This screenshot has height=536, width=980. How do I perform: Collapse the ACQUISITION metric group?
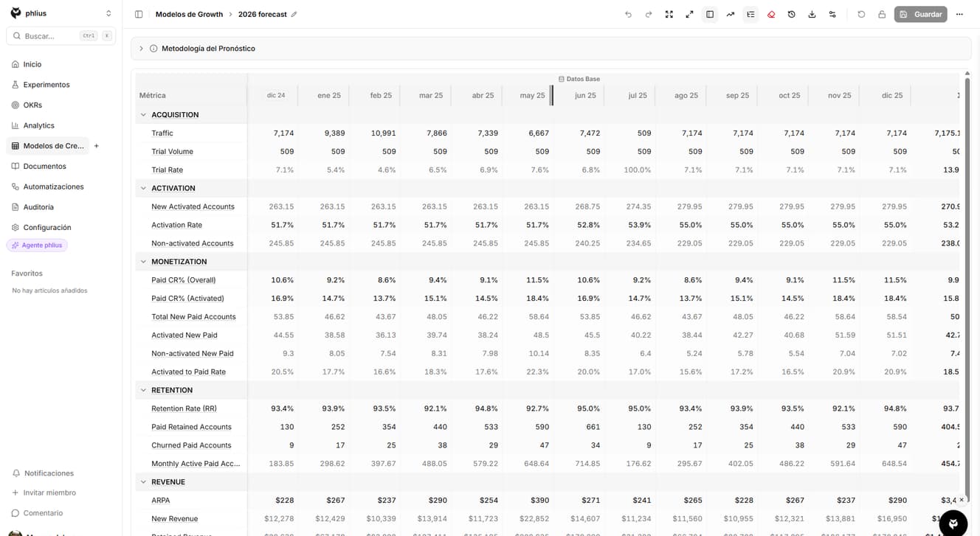click(143, 115)
